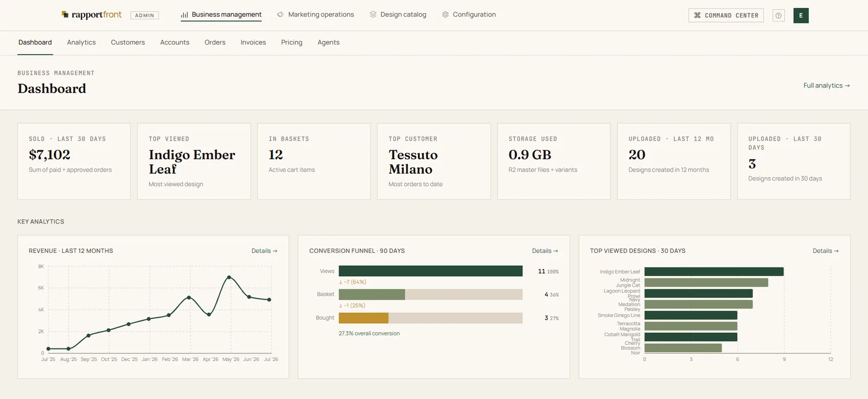The image size is (868, 399).
Task: Open the Accounts tab
Action: point(175,42)
